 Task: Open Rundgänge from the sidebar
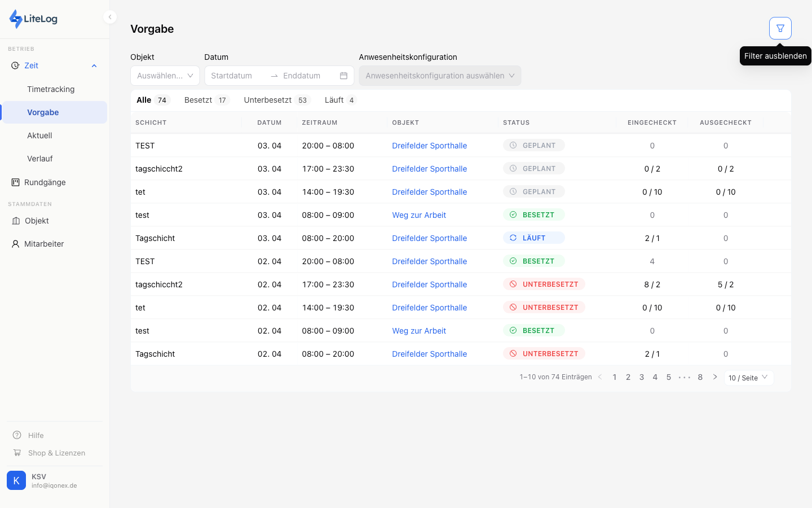pos(45,182)
